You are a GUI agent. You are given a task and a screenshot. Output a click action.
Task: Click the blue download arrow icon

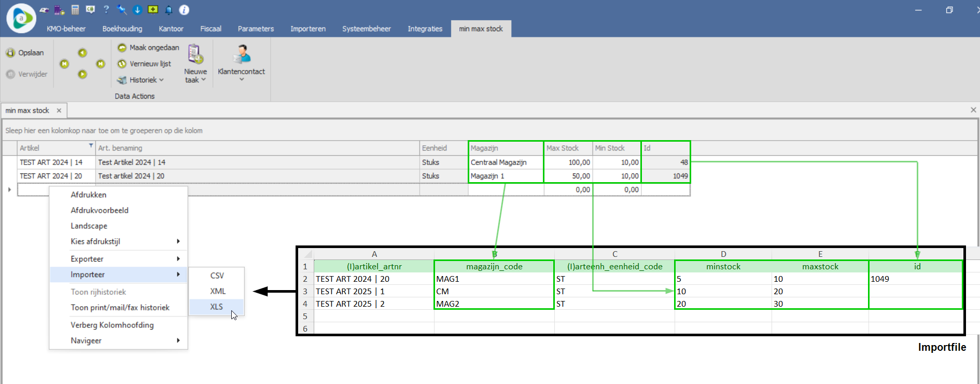[x=137, y=10]
